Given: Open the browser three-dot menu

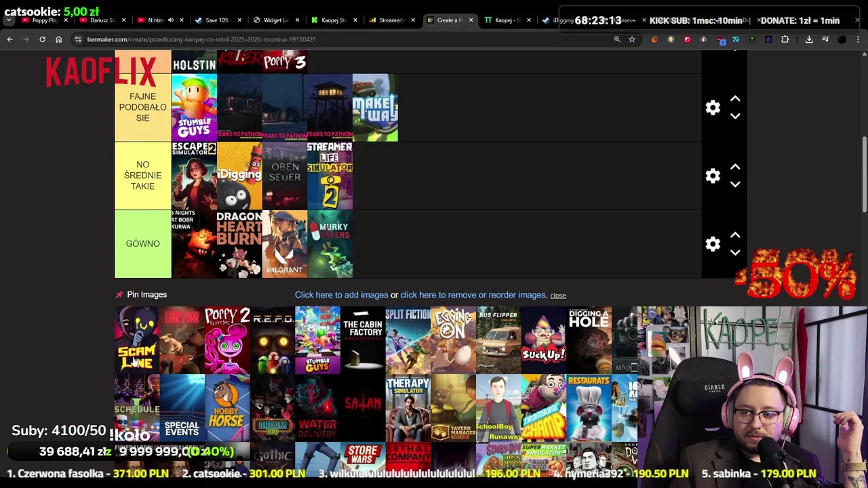Looking at the screenshot, I should point(858,39).
